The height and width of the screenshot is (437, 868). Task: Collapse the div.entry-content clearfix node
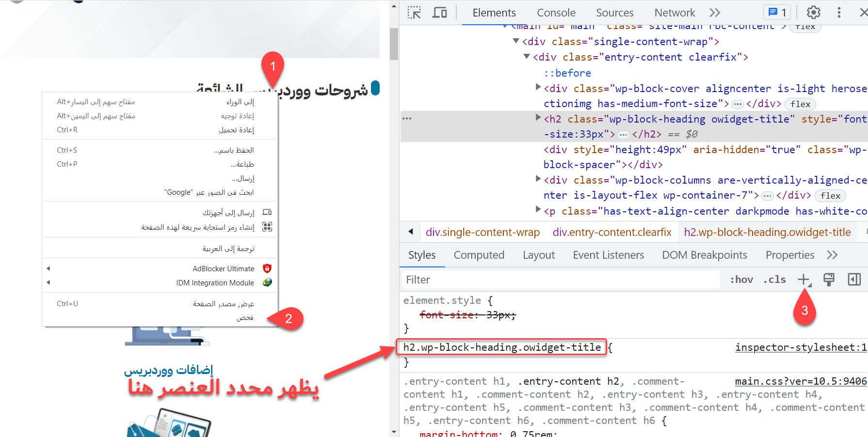pyautogui.click(x=527, y=57)
